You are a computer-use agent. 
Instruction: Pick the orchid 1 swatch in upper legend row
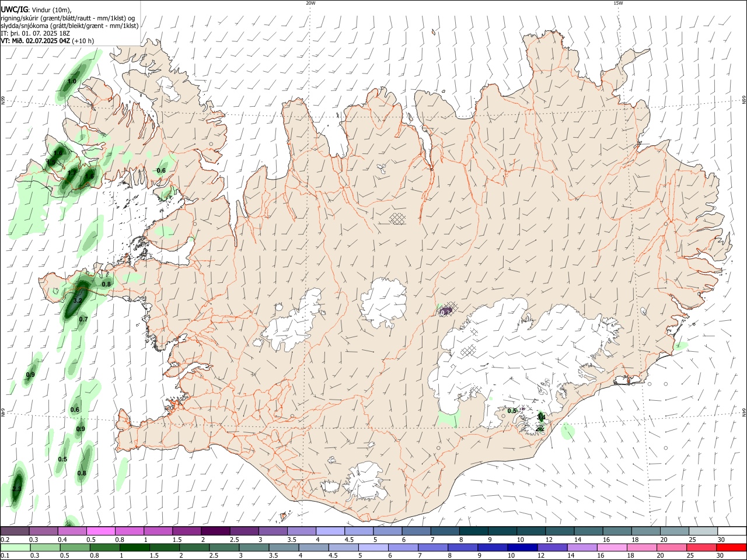[158, 531]
